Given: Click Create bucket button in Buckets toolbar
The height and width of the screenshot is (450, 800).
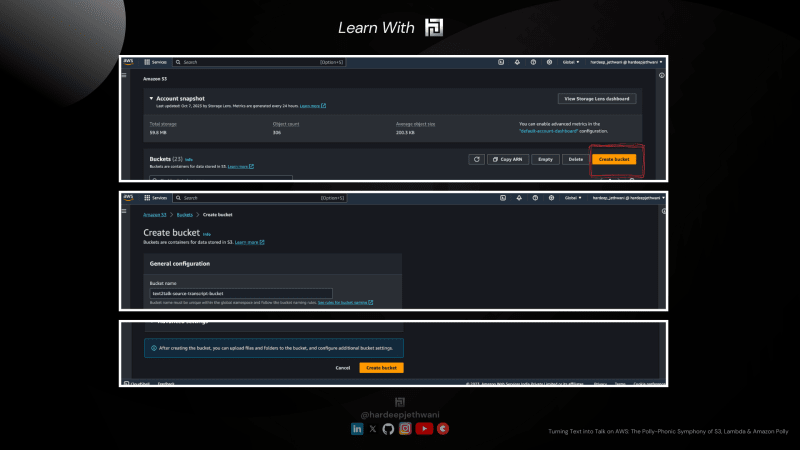Looking at the screenshot, I should [x=614, y=159].
